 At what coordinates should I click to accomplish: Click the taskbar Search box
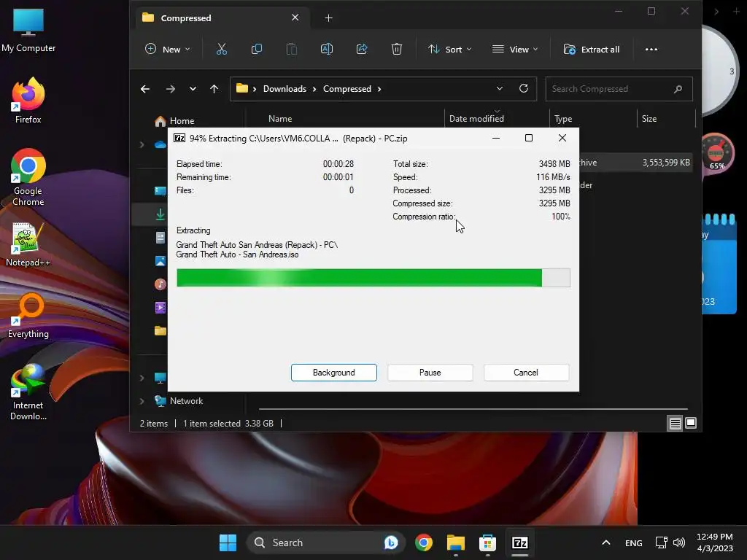pyautogui.click(x=326, y=542)
